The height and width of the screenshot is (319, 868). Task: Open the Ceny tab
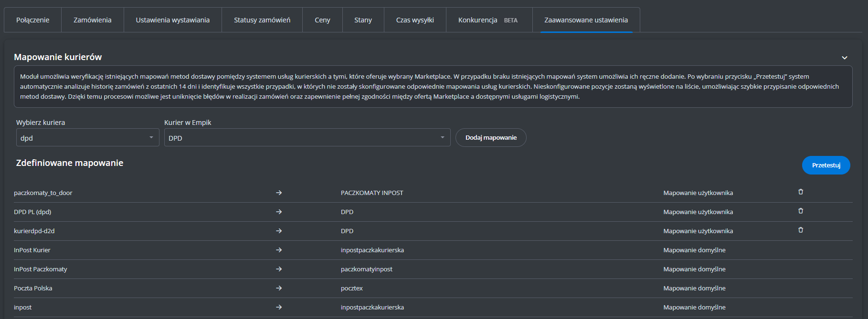[322, 20]
